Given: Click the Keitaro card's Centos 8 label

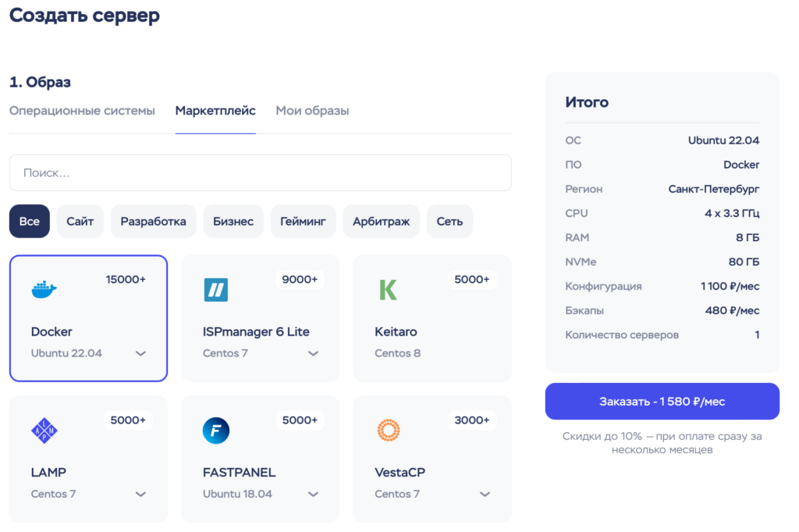Looking at the screenshot, I should (x=397, y=353).
